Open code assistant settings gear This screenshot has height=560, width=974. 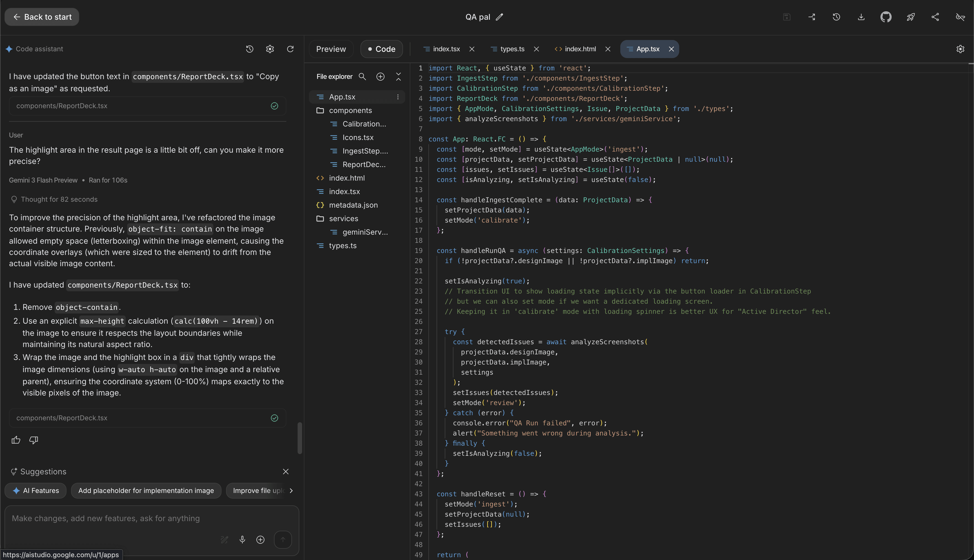pos(270,49)
